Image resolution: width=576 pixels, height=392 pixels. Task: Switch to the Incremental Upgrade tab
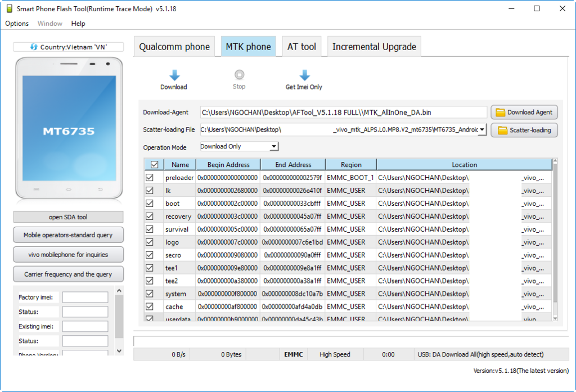374,47
